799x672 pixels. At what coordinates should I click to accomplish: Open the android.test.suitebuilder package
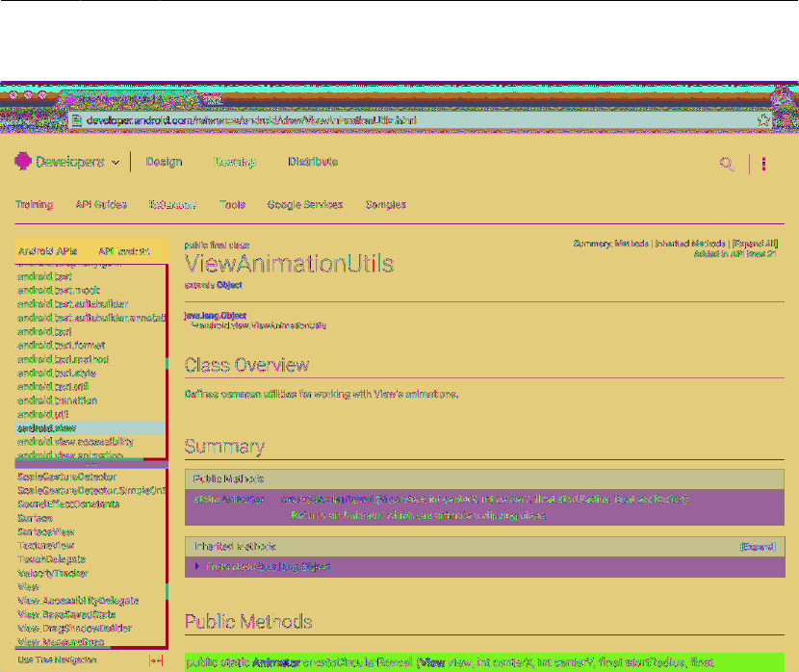(x=72, y=303)
